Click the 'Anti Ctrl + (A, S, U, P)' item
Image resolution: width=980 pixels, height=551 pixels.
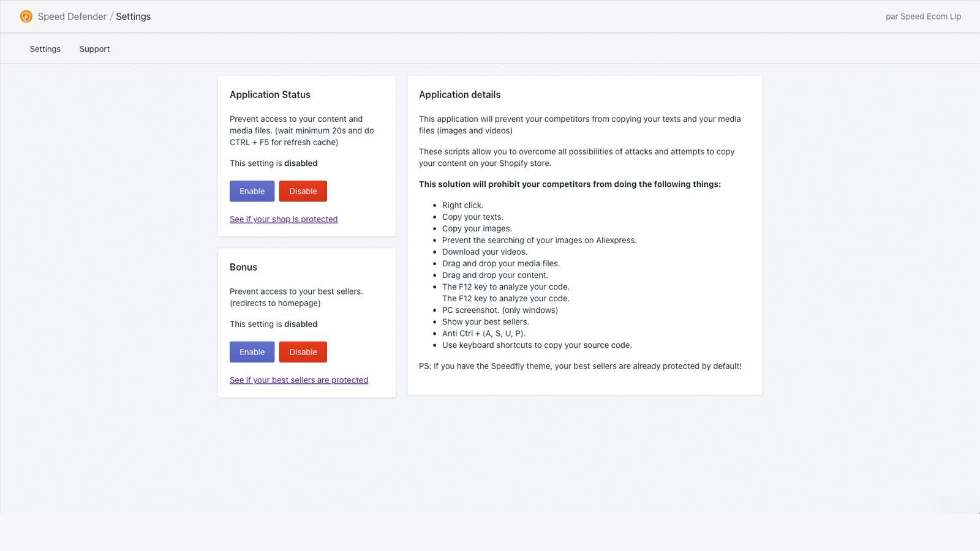point(484,334)
